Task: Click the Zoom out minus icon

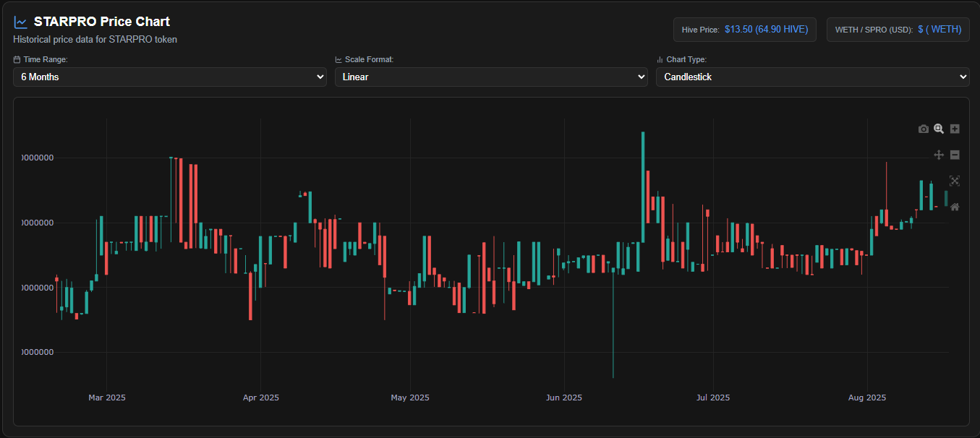Action: tap(955, 155)
